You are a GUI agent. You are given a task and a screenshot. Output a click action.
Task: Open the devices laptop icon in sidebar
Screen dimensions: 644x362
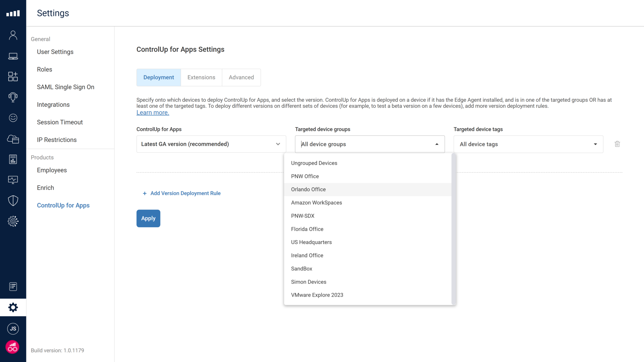(x=13, y=56)
